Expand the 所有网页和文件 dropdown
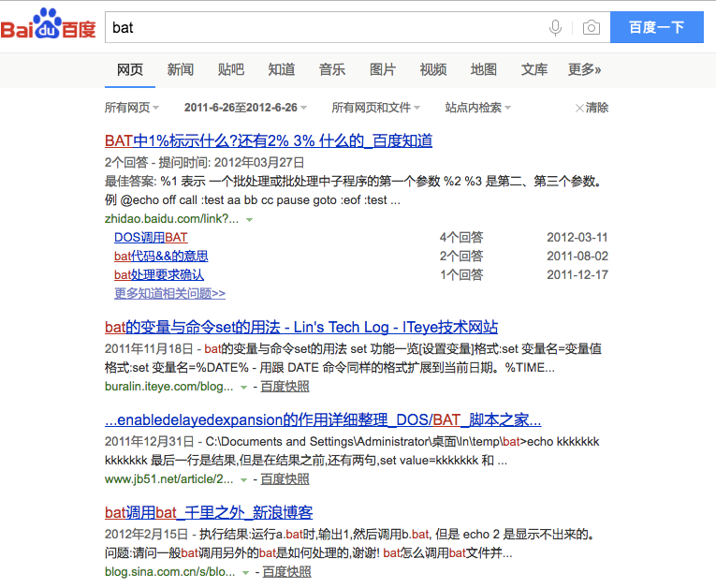The image size is (716, 588). [x=375, y=108]
